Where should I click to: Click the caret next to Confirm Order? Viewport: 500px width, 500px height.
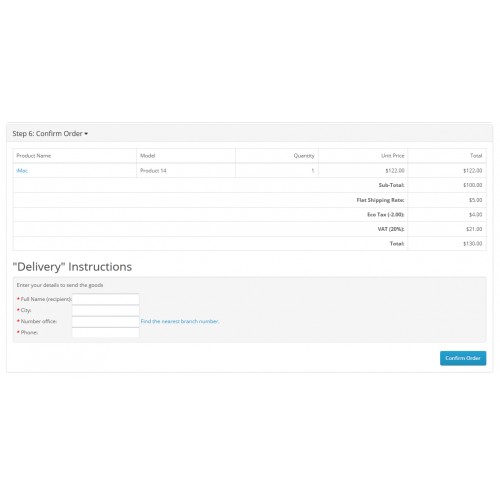point(86,134)
